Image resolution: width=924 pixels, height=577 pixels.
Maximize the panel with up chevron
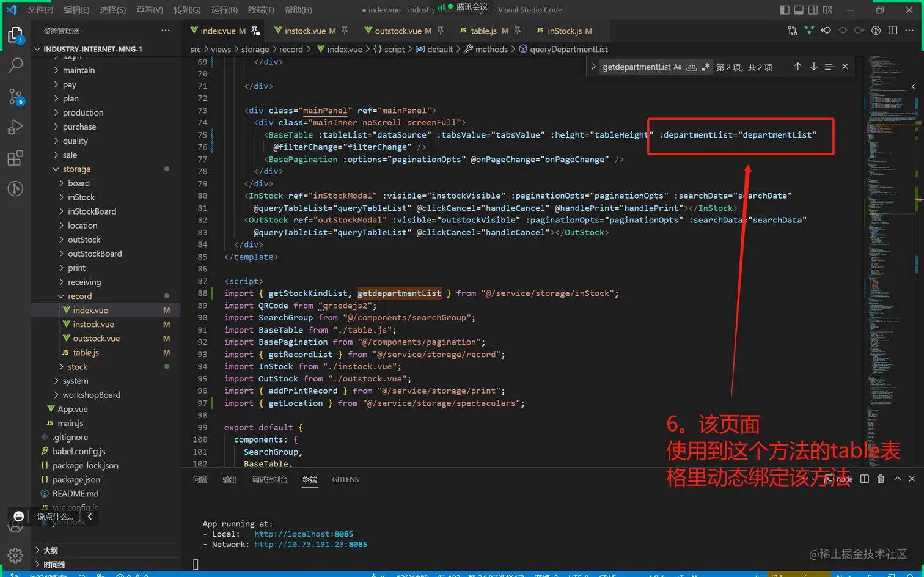pyautogui.click(x=897, y=479)
